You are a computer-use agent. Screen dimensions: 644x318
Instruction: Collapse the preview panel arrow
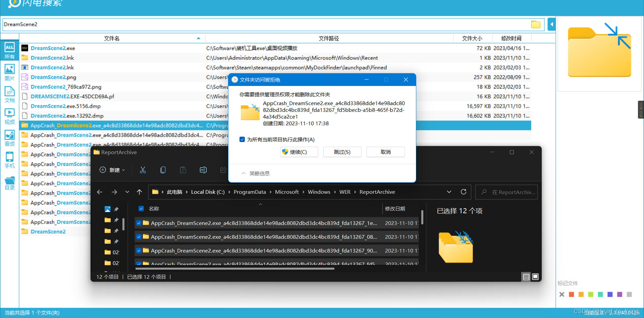pyautogui.click(x=551, y=25)
